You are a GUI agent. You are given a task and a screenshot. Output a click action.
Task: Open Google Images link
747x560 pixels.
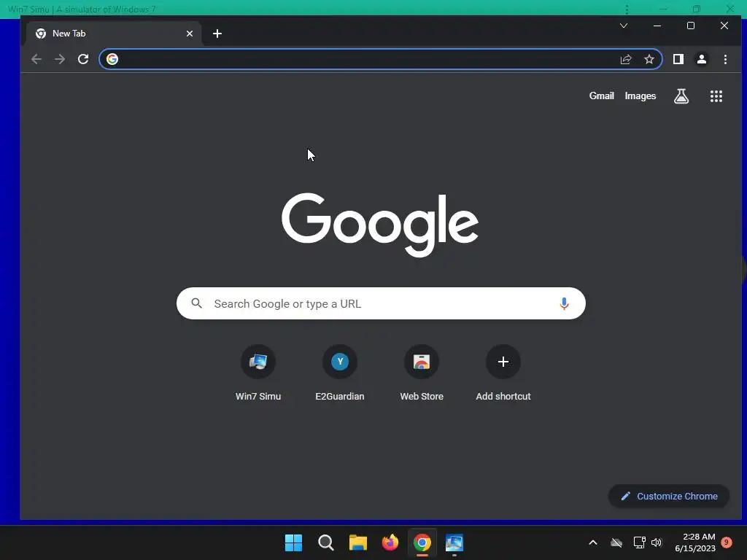pyautogui.click(x=640, y=96)
